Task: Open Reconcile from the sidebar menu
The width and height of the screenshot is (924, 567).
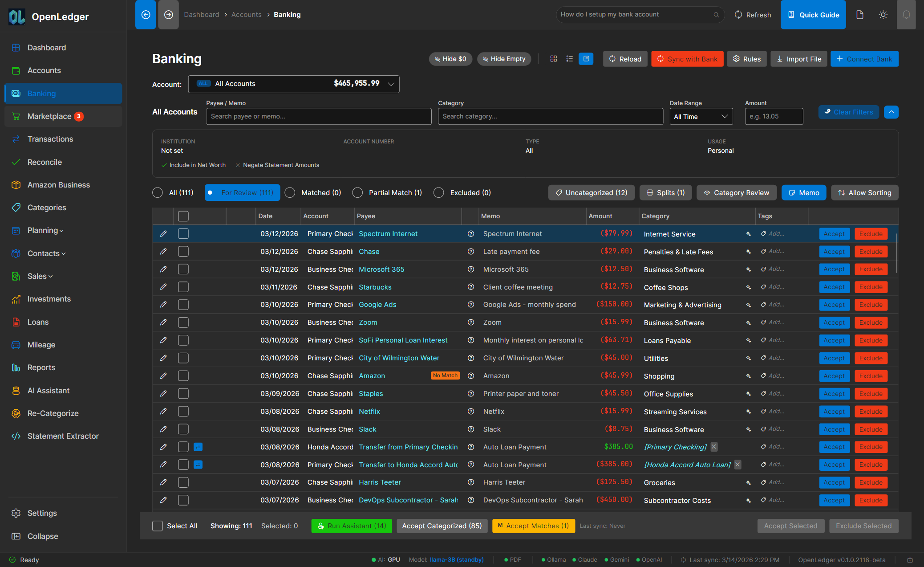Action: (44, 162)
